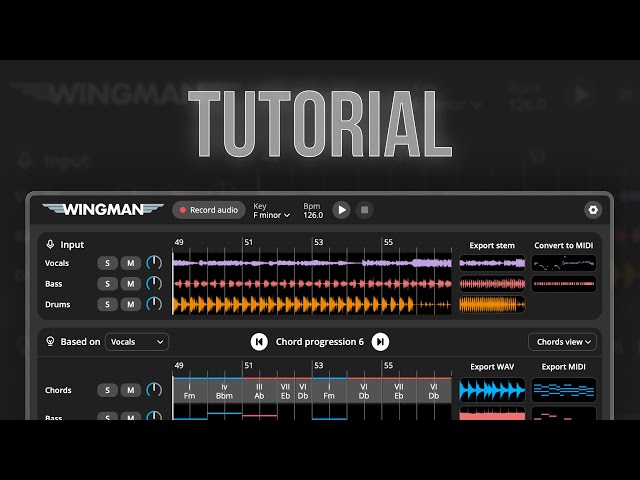Open the Chords view dropdown
Image resolution: width=640 pixels, height=480 pixels.
[x=562, y=342]
